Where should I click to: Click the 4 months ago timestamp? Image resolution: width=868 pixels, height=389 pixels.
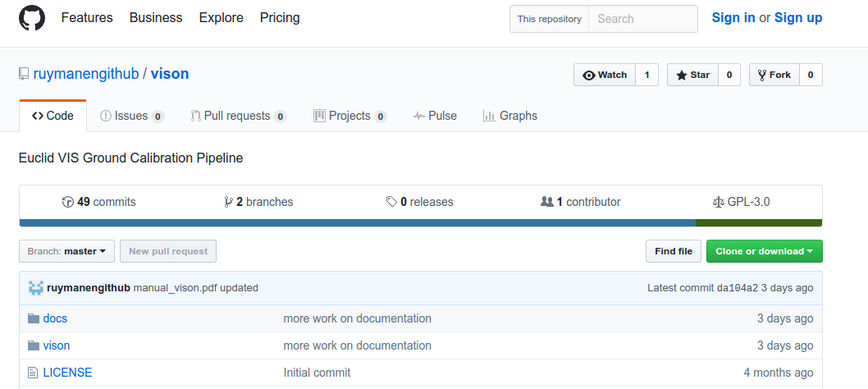pos(779,373)
